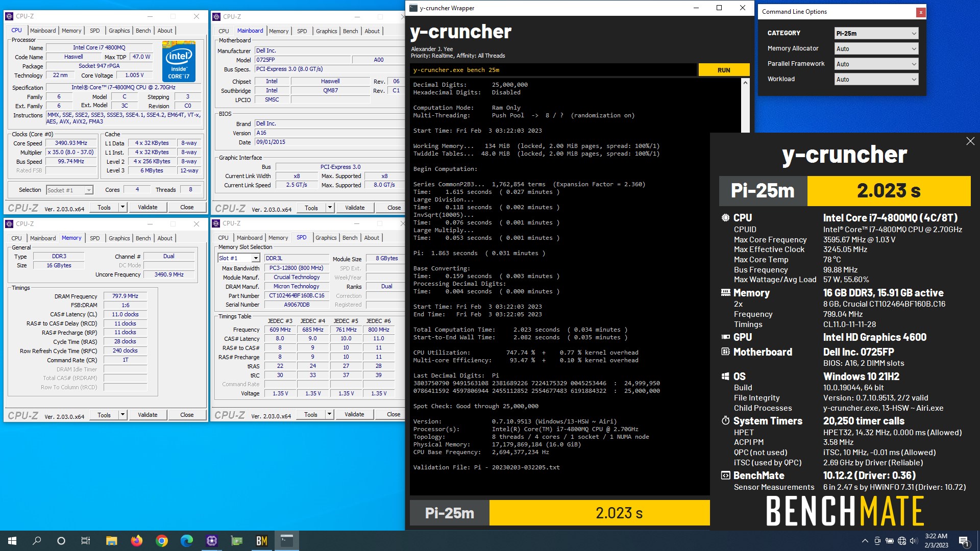This screenshot has width=980, height=551.
Task: Launch Microsoft Edge from taskbar
Action: [187, 541]
